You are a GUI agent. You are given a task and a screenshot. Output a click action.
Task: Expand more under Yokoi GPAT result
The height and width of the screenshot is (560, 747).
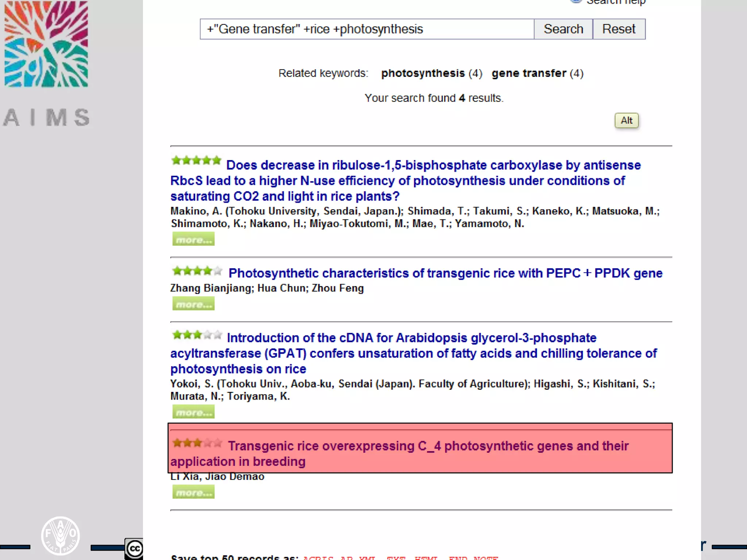pyautogui.click(x=193, y=412)
